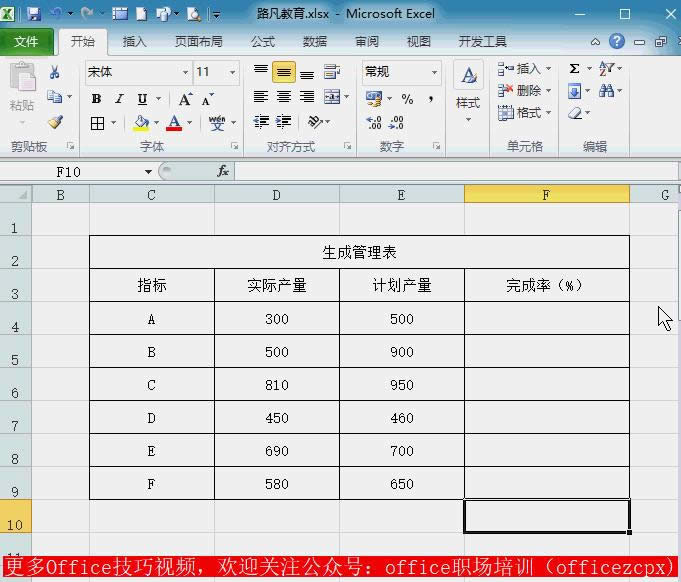Click the Cut scissors icon
The width and height of the screenshot is (681, 582).
coord(55,72)
